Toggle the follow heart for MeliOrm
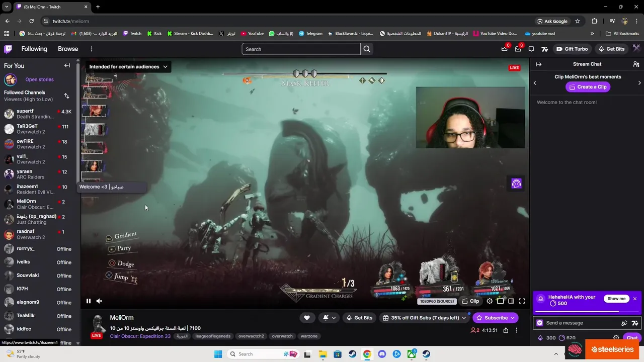 [307, 318]
